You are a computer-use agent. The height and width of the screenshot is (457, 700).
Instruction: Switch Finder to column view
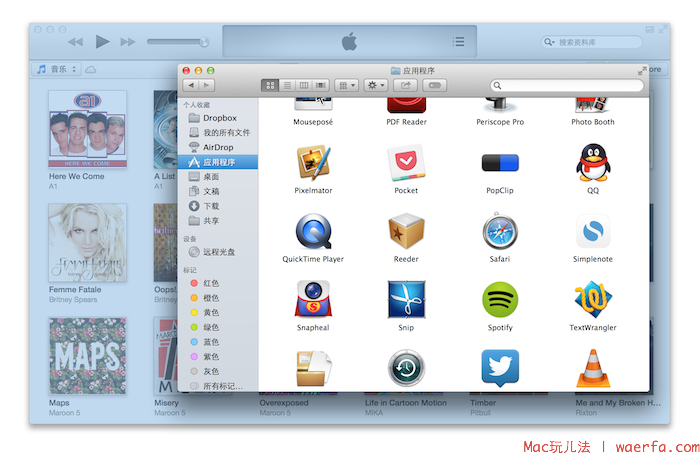pyautogui.click(x=304, y=85)
